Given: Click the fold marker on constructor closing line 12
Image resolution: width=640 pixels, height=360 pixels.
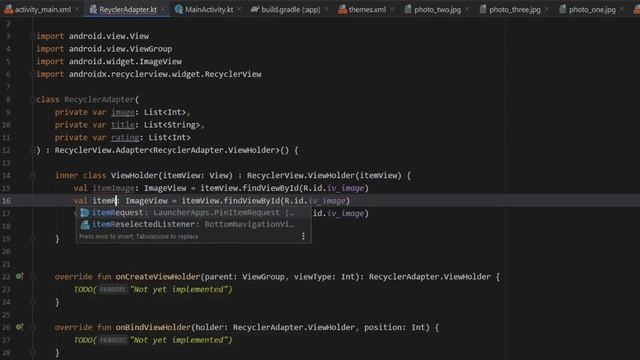Looking at the screenshot, I should tap(33, 150).
